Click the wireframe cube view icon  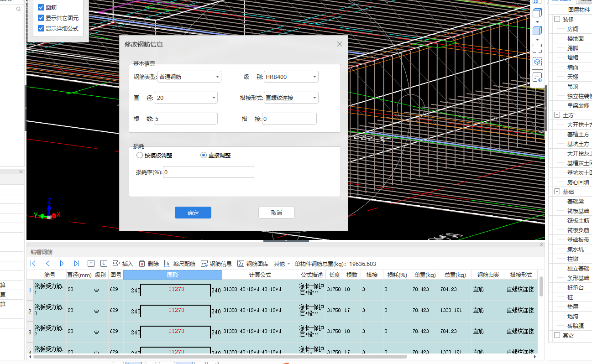538,12
